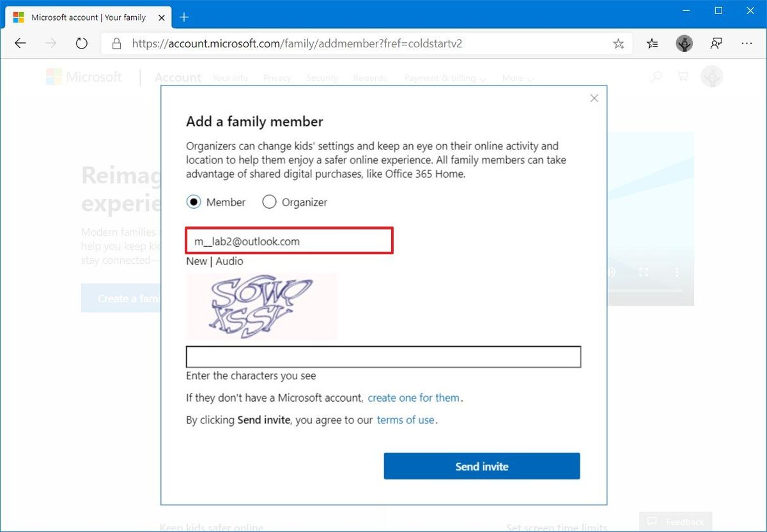Open the shopping cart icon
Image resolution: width=767 pixels, height=532 pixels.
(682, 76)
